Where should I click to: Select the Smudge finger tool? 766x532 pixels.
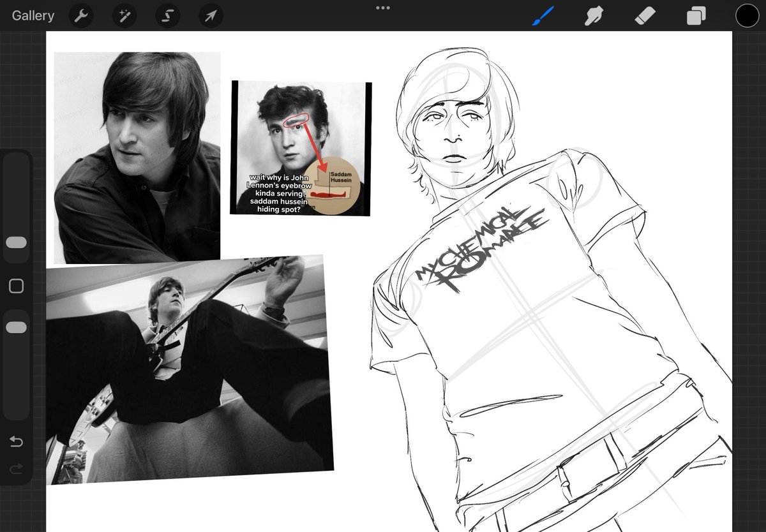tap(594, 16)
